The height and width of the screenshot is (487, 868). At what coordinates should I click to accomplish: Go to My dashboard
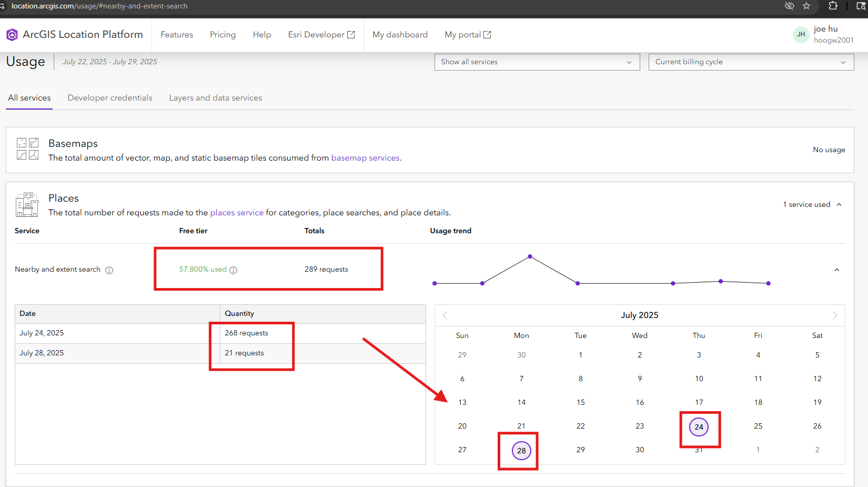400,35
